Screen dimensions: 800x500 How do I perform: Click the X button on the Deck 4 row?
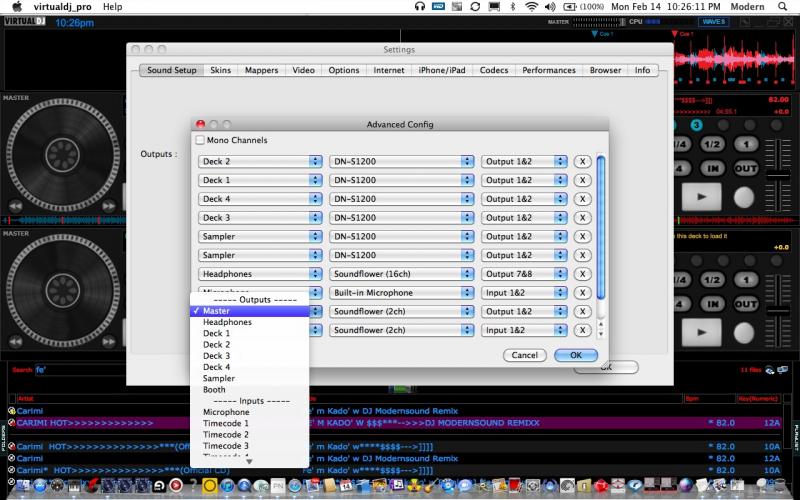pos(582,199)
